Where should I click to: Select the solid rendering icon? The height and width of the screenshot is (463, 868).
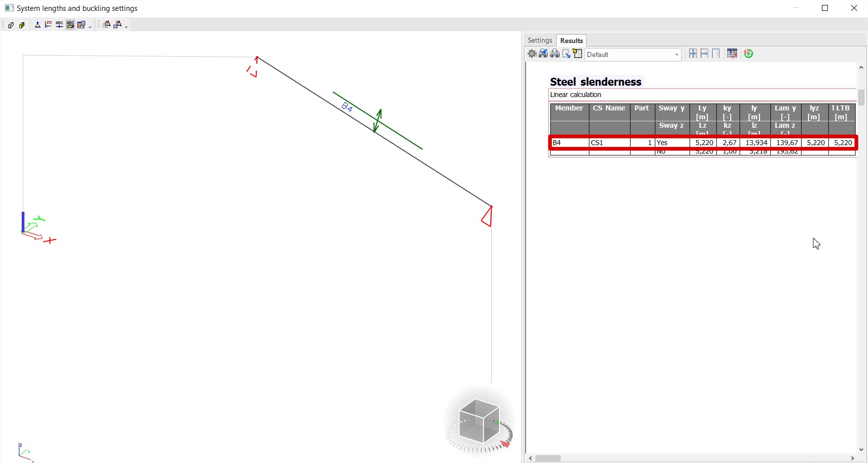coord(22,25)
